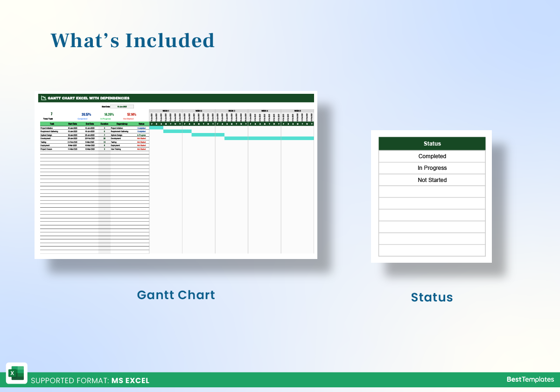Select the Completed row in the Status table
This screenshot has height=392, width=560.
click(x=432, y=156)
